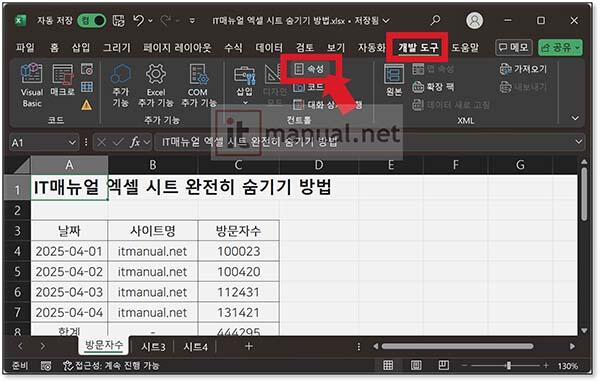Open the 공유 share dropdown
The image size is (600, 382).
(x=561, y=47)
